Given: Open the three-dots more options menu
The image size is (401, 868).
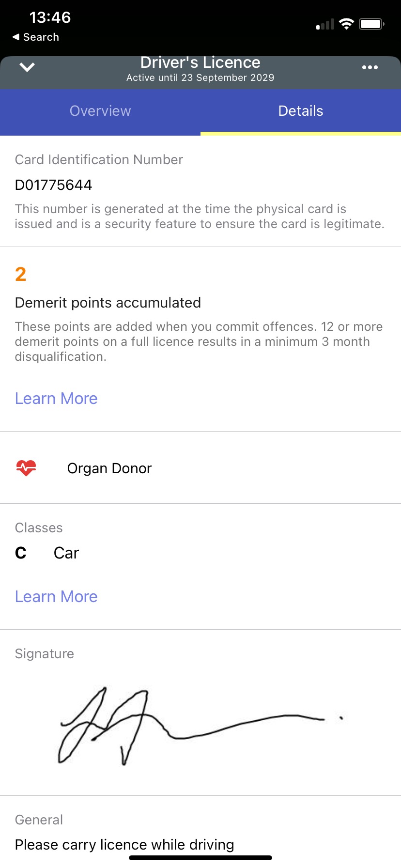Looking at the screenshot, I should click(370, 67).
